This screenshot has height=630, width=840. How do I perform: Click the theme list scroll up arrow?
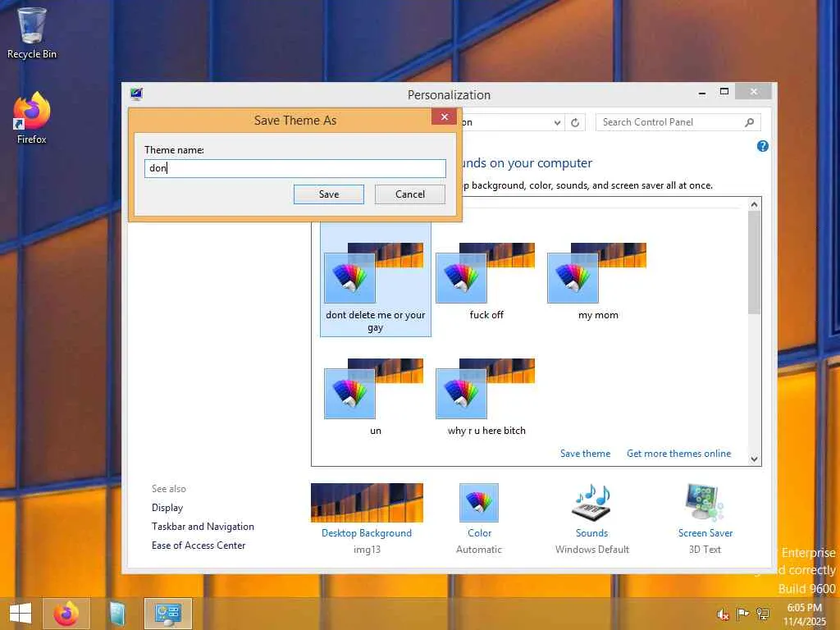(x=755, y=204)
